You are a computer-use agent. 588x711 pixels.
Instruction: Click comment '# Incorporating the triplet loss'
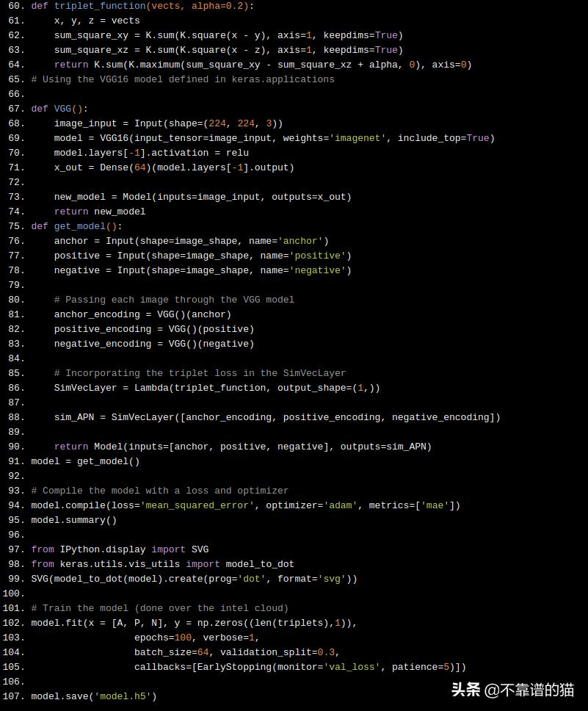coord(200,373)
